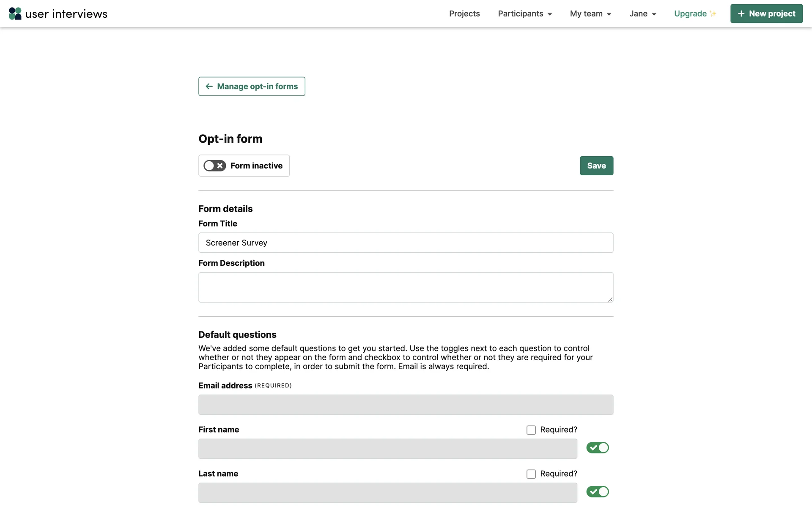Screen dimensions: 812x508
Task: Open the Jane account dropdown
Action: pos(642,14)
